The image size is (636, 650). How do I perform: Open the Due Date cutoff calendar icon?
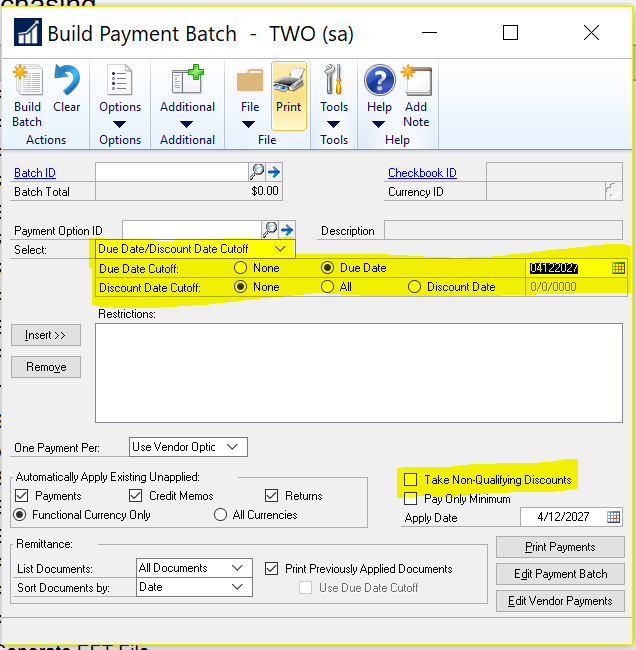[x=618, y=268]
